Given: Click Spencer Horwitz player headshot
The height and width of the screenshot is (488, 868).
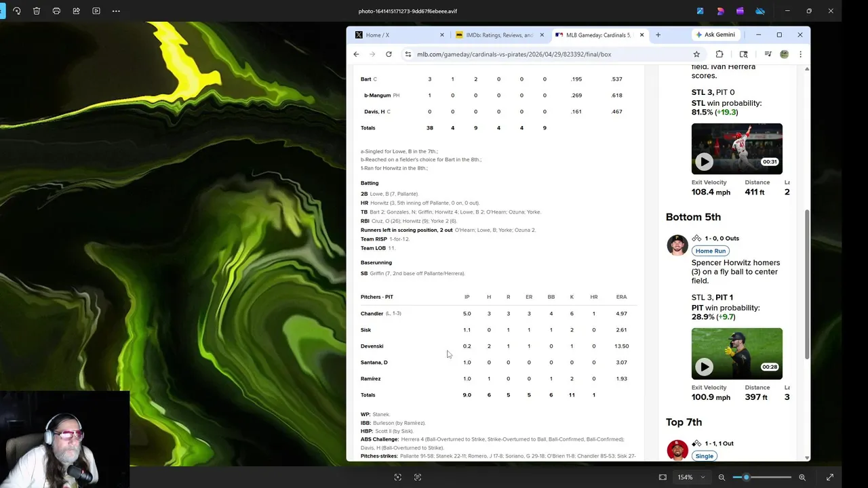Looking at the screenshot, I should coord(677,245).
